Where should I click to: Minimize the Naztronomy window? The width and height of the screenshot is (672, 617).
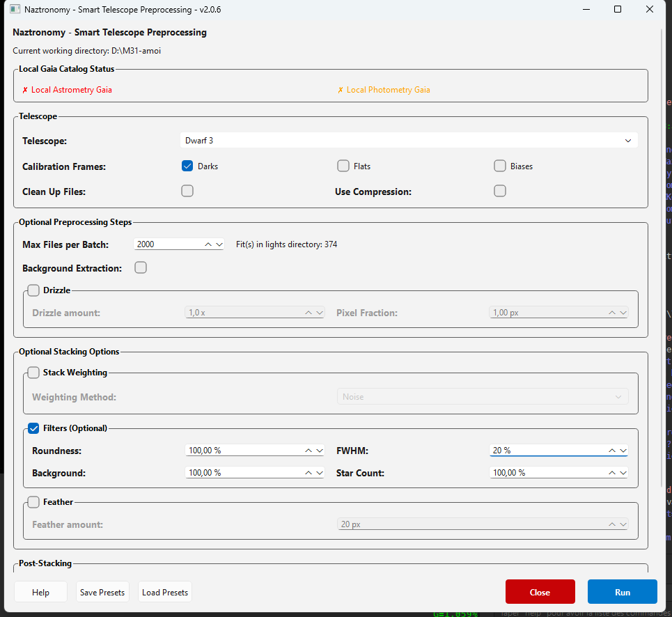tap(586, 9)
